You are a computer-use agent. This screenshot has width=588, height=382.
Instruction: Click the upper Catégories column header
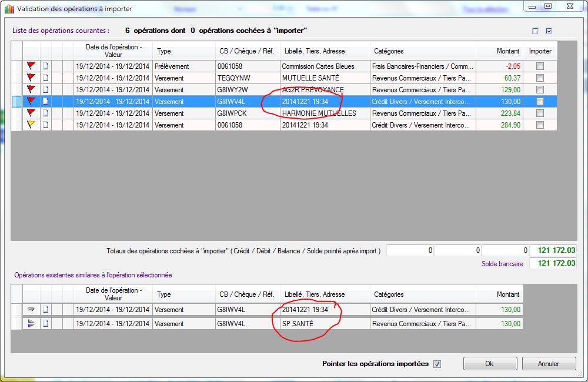[423, 51]
